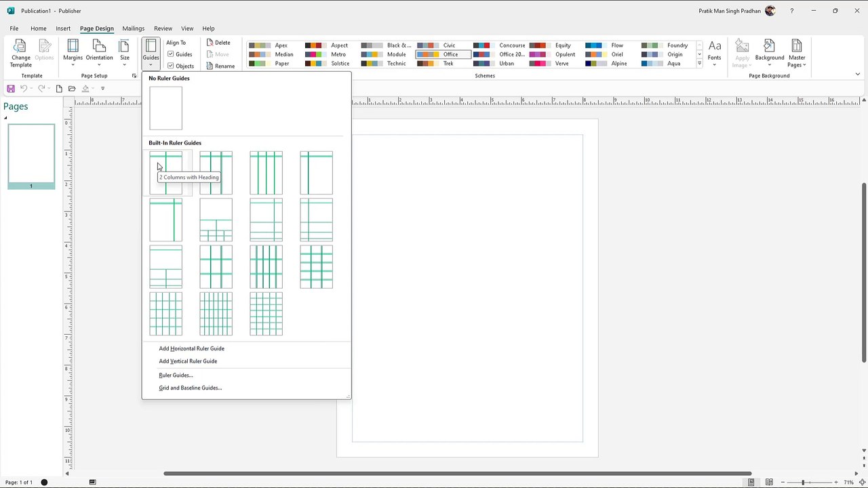
Task: Uncheck the Align To Guides checkbox
Action: click(171, 54)
